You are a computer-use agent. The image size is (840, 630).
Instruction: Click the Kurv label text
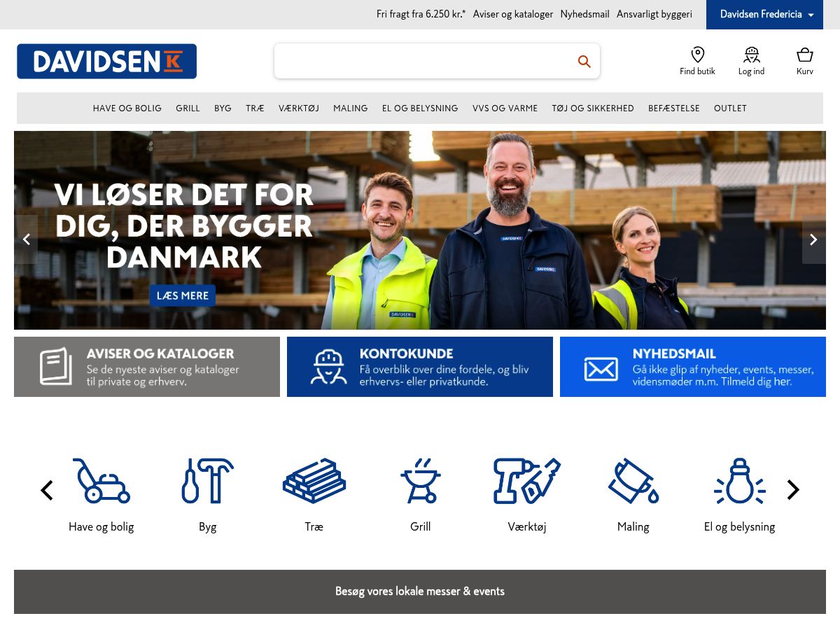point(805,71)
